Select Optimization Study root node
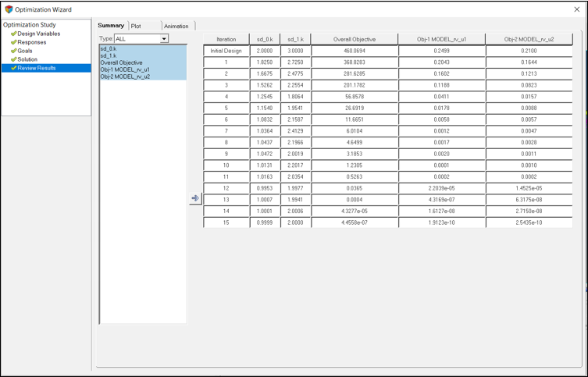This screenshot has width=588, height=377. pyautogui.click(x=30, y=25)
